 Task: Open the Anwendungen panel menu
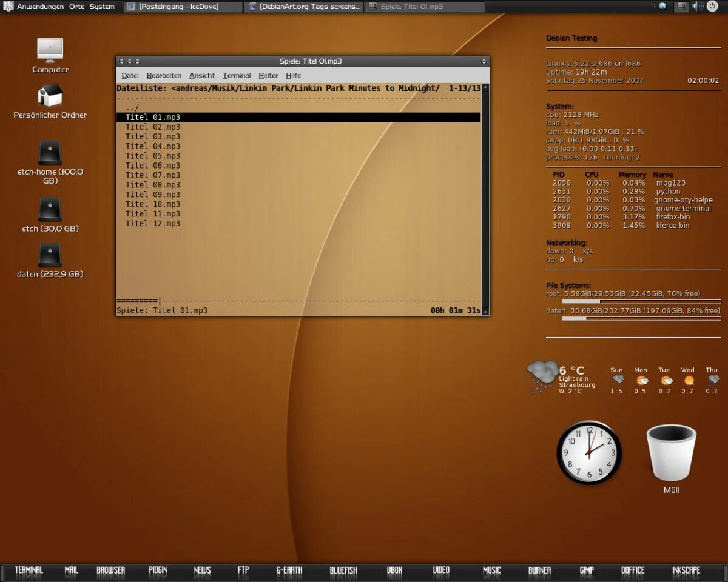tap(40, 7)
